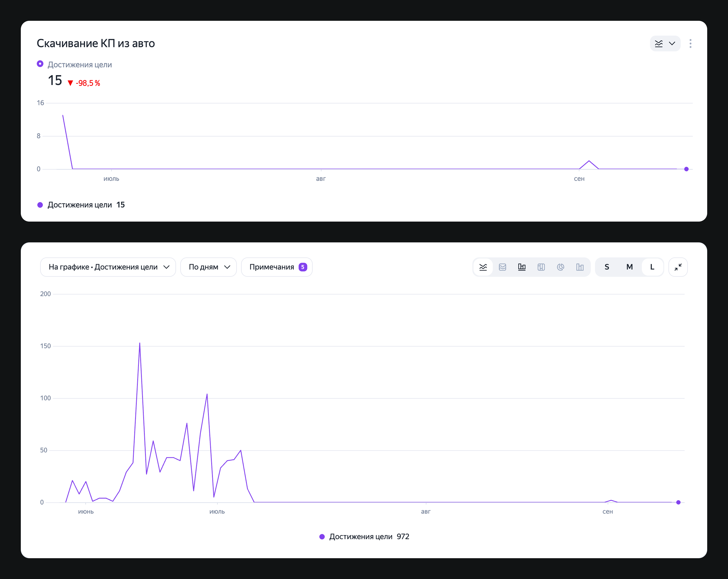Click the '-98,5 %' change value
Screen dimensions: 728x579
(88, 83)
